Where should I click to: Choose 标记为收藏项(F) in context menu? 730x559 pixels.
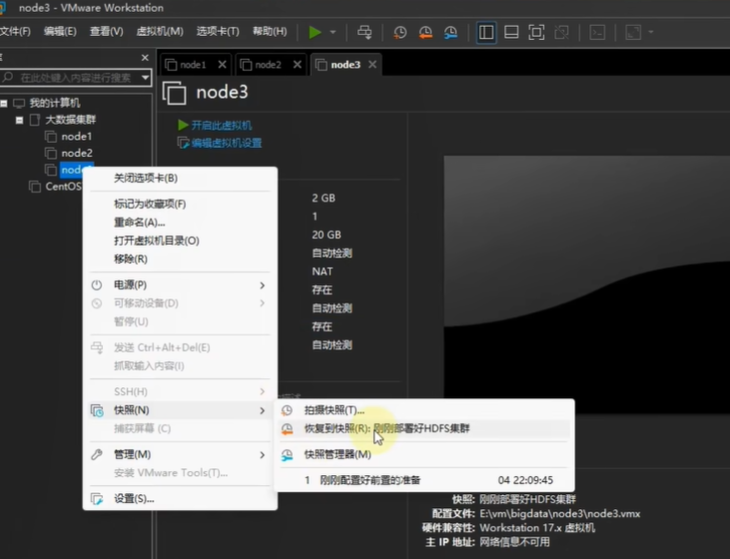pos(180,204)
